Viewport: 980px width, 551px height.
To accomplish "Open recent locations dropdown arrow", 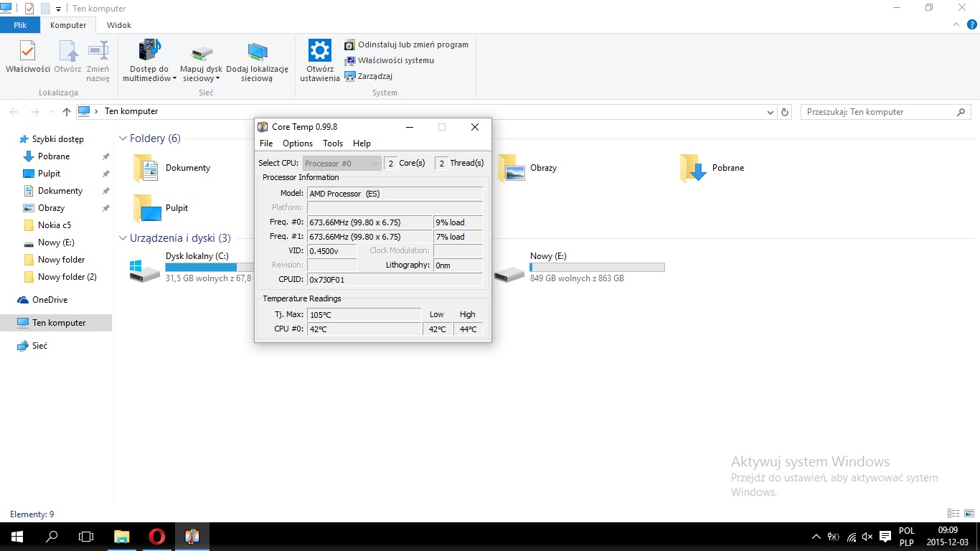I will (x=52, y=112).
